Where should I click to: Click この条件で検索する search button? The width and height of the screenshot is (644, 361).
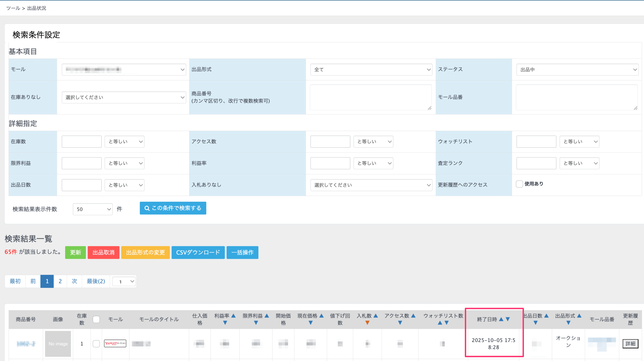[x=173, y=208]
